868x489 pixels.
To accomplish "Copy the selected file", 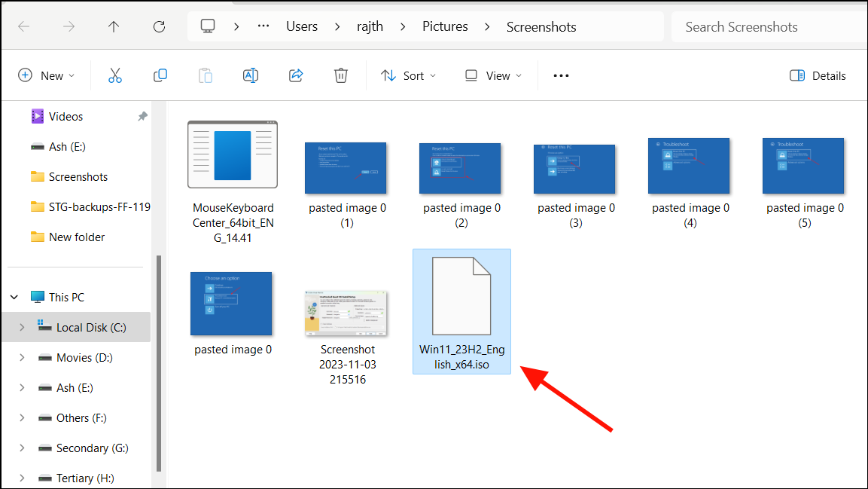I will (160, 76).
